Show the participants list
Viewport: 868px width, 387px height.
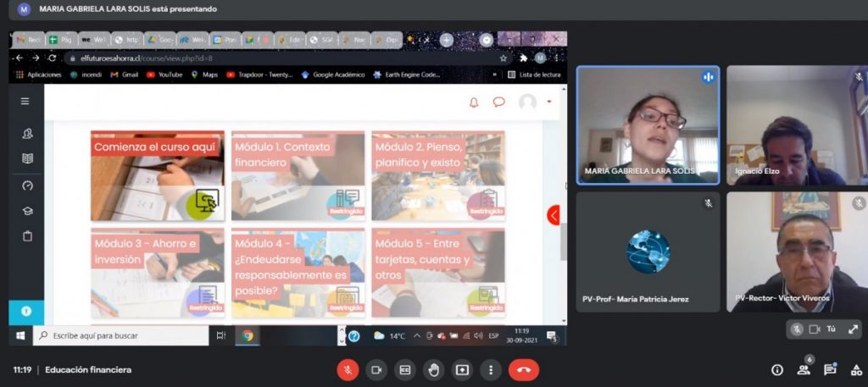(804, 370)
